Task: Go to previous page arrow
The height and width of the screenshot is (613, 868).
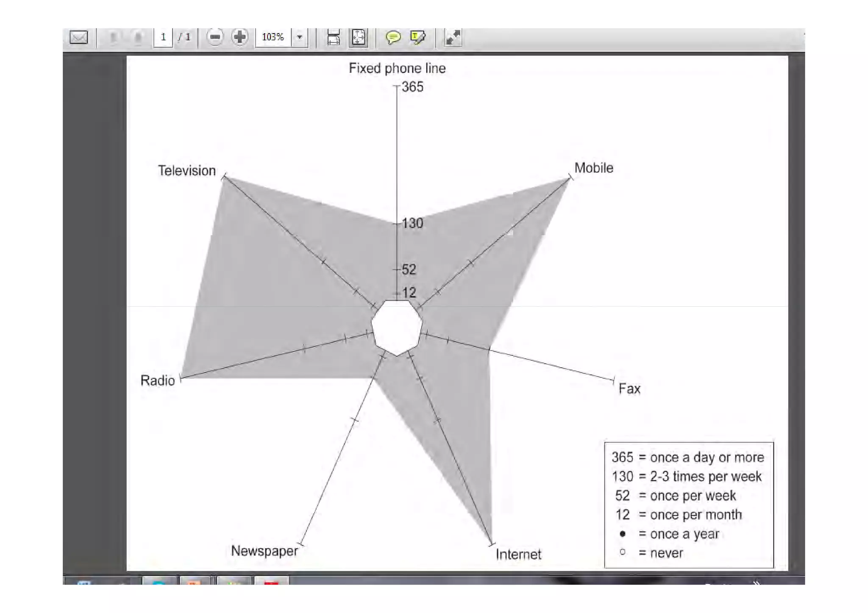Action: click(x=113, y=37)
